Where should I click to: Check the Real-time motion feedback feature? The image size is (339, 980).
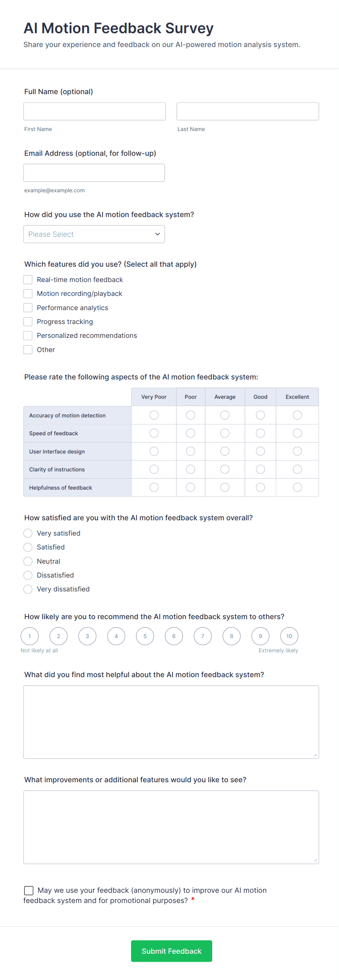tap(28, 279)
